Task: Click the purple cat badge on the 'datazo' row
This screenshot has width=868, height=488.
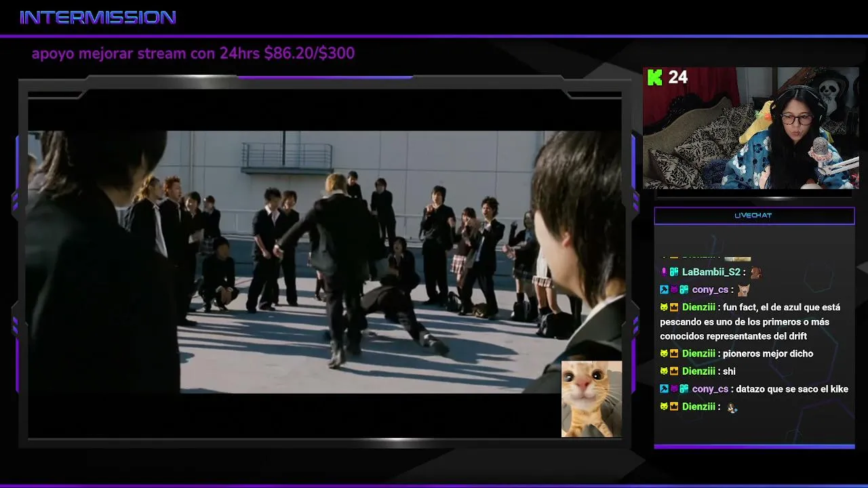Action: [674, 389]
